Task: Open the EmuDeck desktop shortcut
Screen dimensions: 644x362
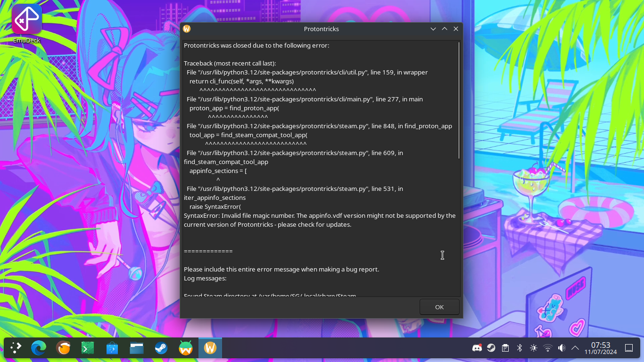Action: 27,24
